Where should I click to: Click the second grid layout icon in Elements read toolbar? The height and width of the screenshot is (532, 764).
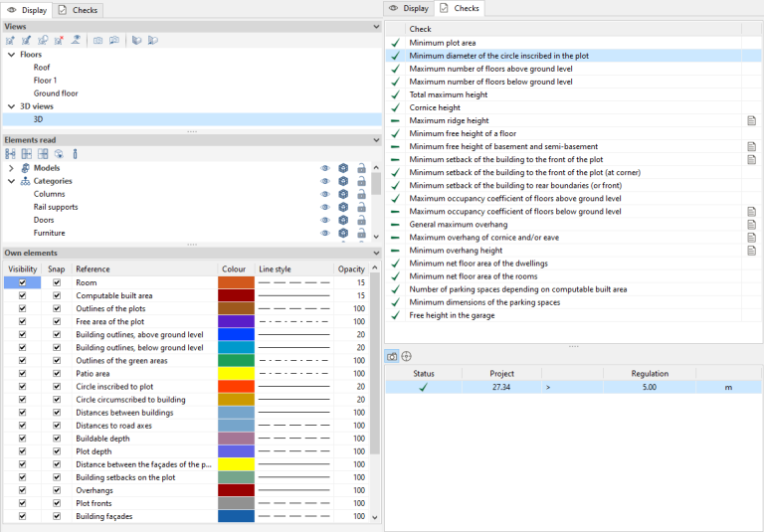[26, 154]
